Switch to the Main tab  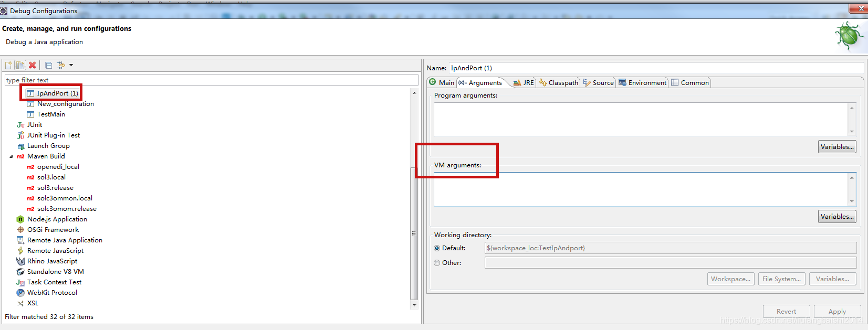coord(442,82)
